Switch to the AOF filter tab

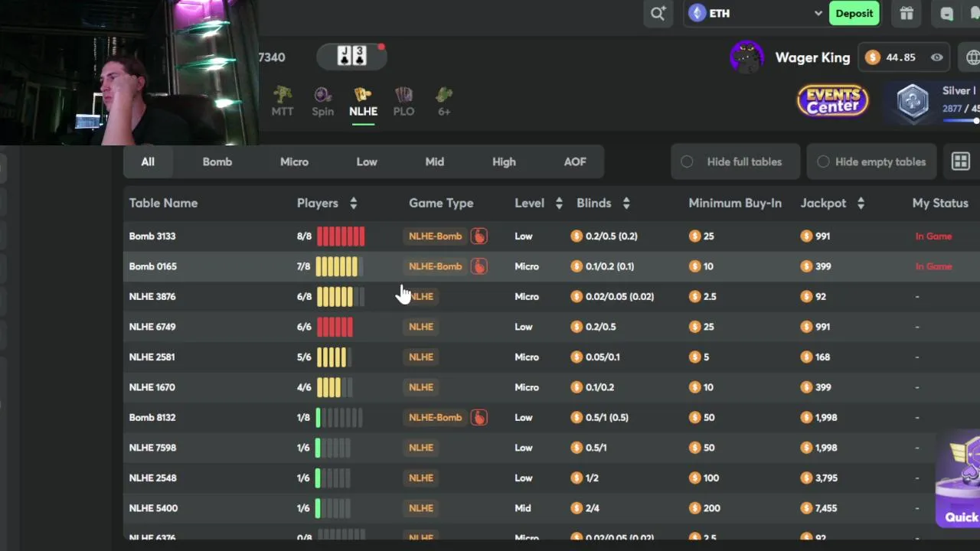pyautogui.click(x=575, y=161)
